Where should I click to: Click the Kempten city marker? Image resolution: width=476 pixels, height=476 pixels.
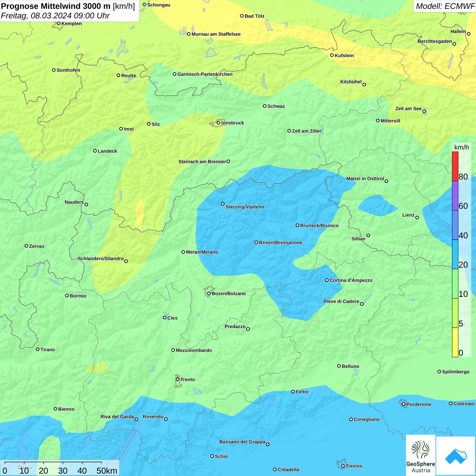click(x=59, y=23)
